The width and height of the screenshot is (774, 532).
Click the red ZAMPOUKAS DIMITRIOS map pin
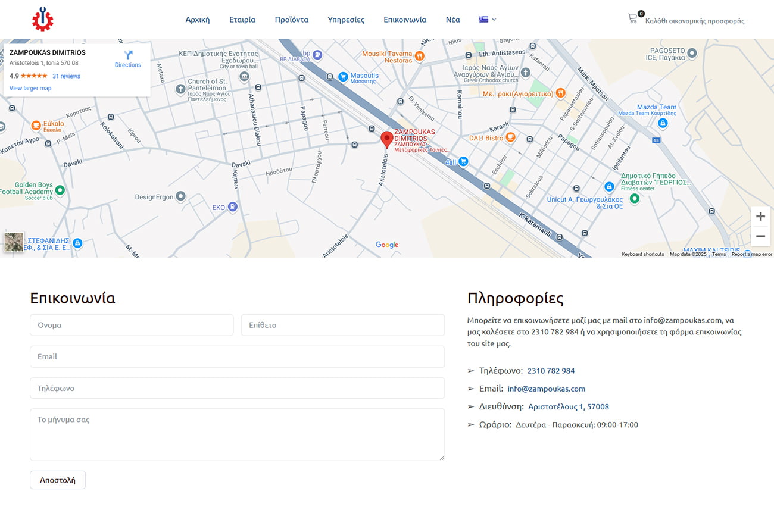386,140
